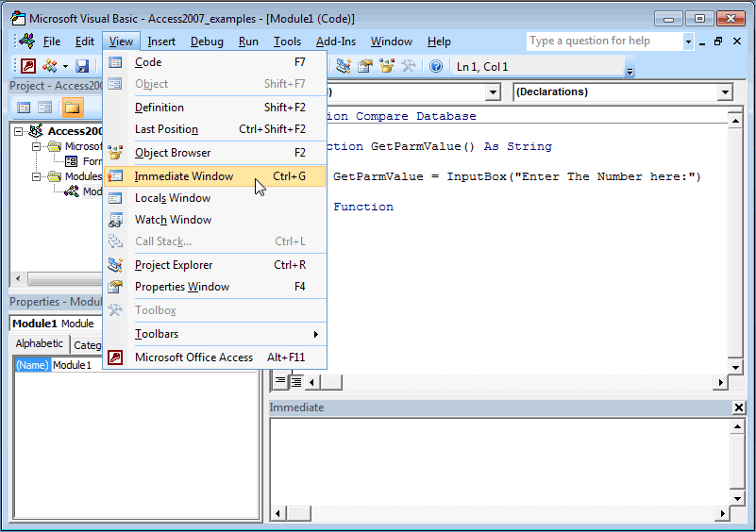Open the File menu

tap(52, 42)
